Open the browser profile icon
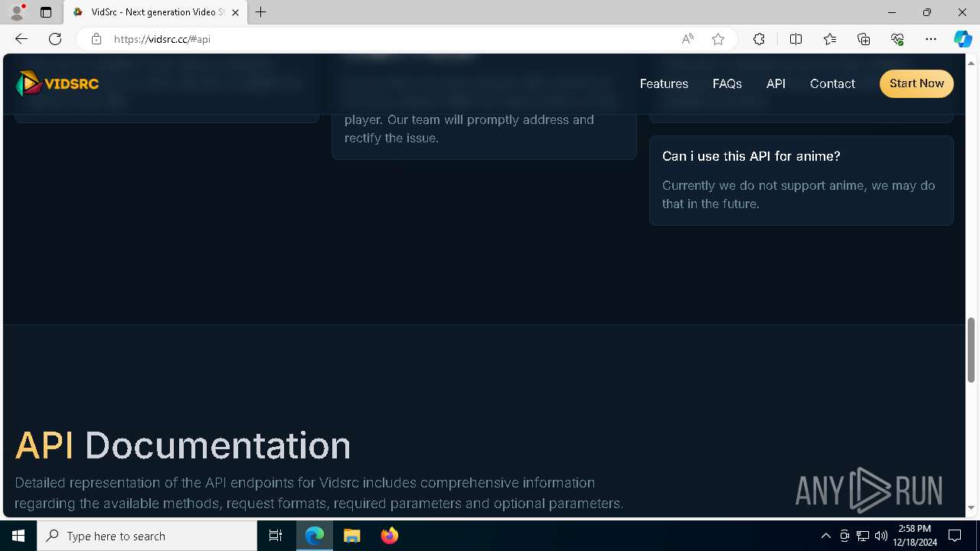The height and width of the screenshot is (551, 980). (17, 12)
